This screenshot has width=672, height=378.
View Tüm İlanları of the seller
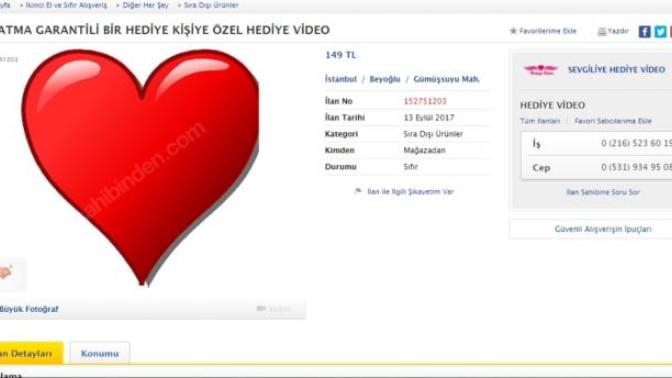point(540,121)
